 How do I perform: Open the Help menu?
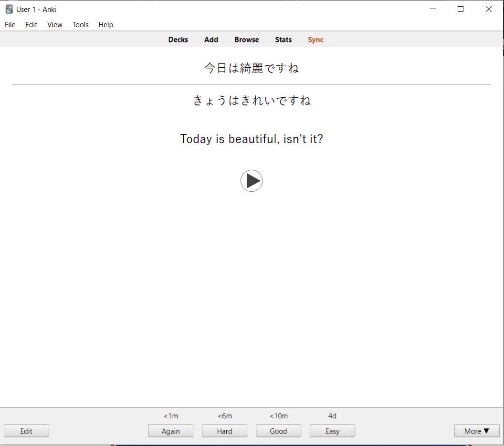click(106, 25)
